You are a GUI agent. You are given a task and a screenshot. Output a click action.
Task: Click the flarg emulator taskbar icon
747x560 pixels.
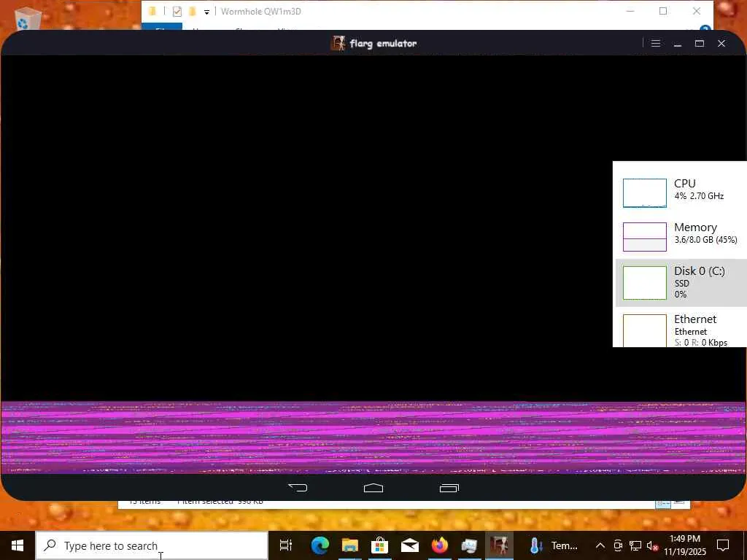click(x=499, y=545)
